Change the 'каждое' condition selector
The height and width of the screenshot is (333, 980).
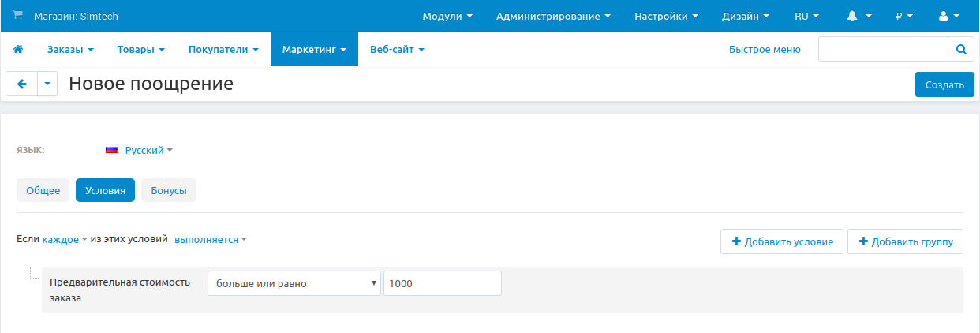(x=64, y=240)
